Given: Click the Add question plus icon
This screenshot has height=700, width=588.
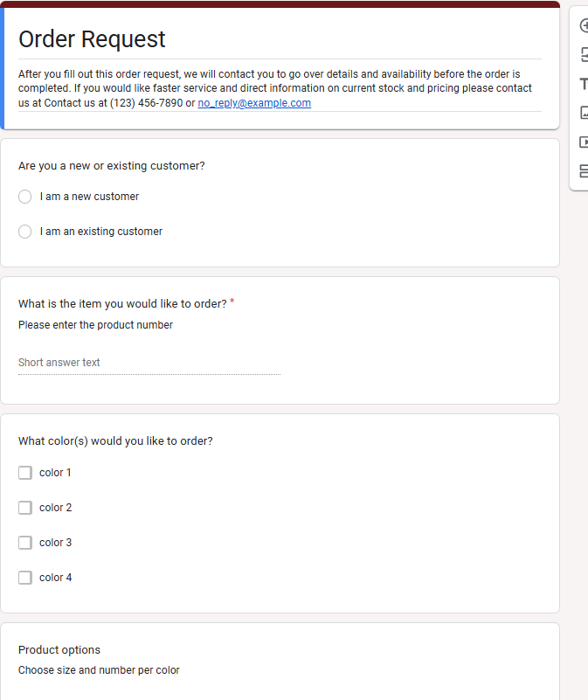Looking at the screenshot, I should [x=584, y=26].
